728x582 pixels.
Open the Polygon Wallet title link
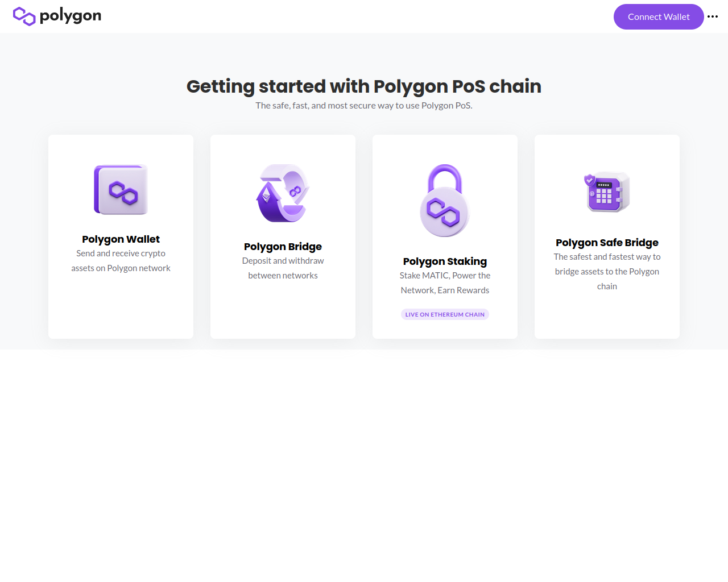pos(121,239)
